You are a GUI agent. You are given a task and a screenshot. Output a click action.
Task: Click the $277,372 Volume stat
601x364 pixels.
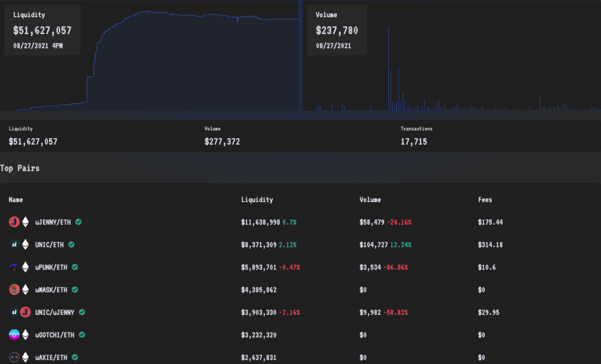pos(222,142)
